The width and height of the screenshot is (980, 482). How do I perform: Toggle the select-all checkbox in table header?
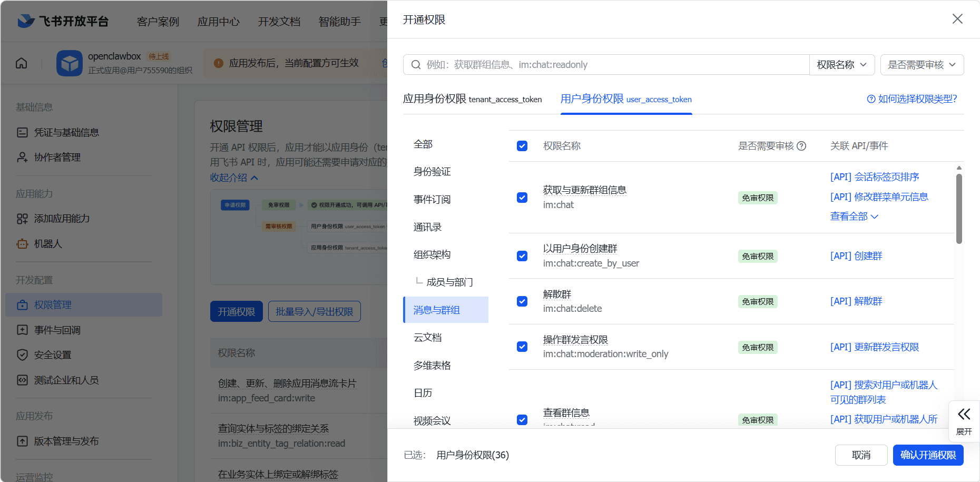pos(522,146)
